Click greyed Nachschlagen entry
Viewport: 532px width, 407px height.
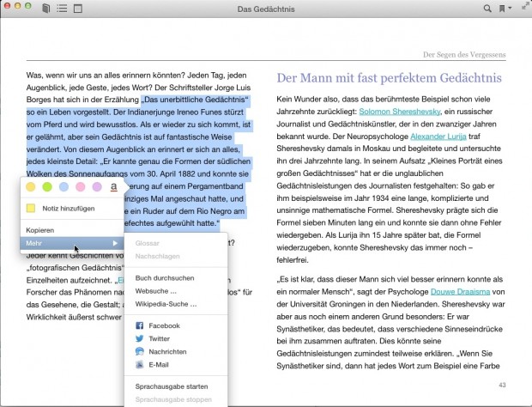[157, 256]
